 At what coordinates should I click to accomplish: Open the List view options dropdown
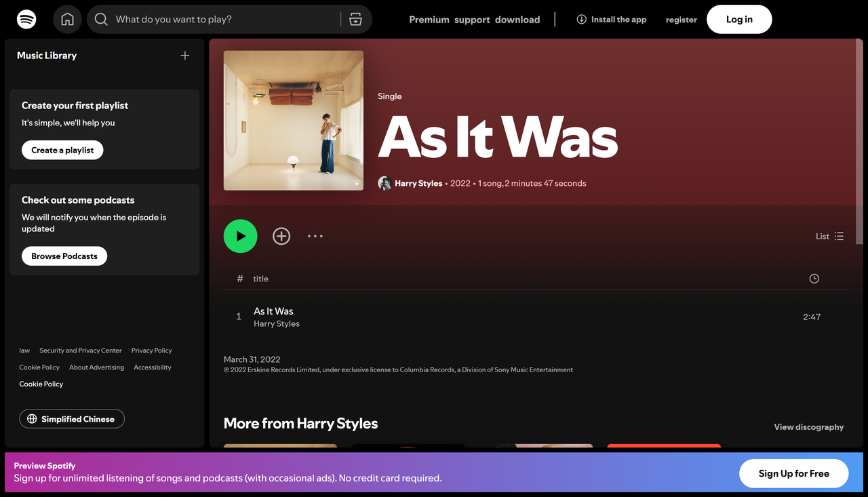(x=830, y=236)
